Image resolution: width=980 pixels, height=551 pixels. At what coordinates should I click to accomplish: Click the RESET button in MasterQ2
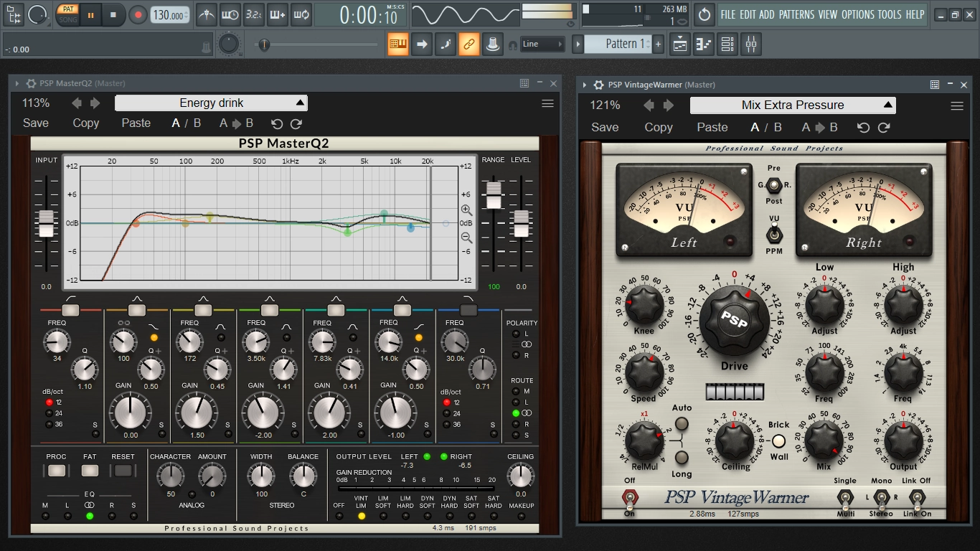(x=123, y=471)
